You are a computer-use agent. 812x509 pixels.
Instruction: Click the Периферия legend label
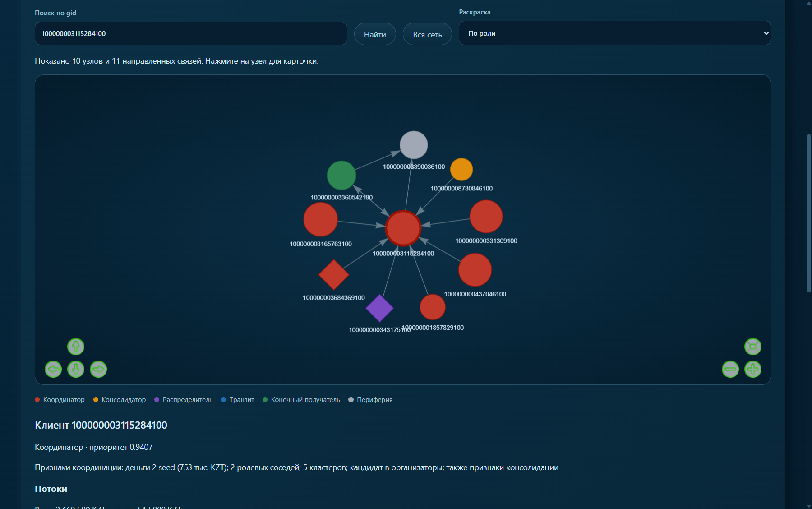374,400
